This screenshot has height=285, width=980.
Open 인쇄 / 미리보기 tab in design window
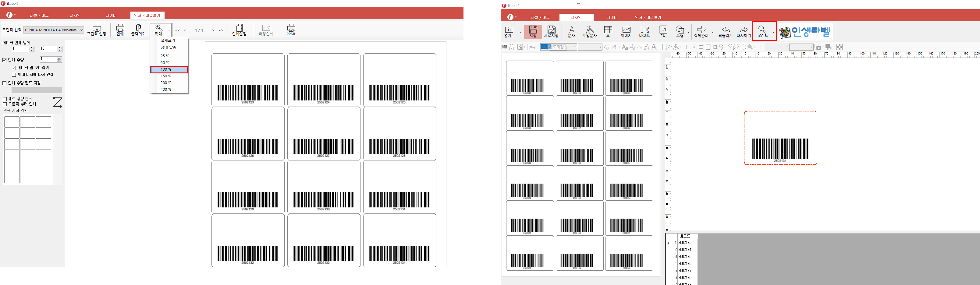coord(648,18)
